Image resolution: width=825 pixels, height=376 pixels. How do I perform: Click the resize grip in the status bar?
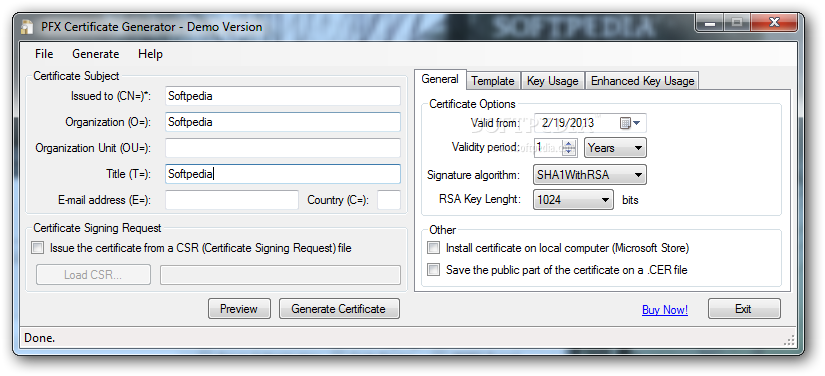tap(789, 340)
